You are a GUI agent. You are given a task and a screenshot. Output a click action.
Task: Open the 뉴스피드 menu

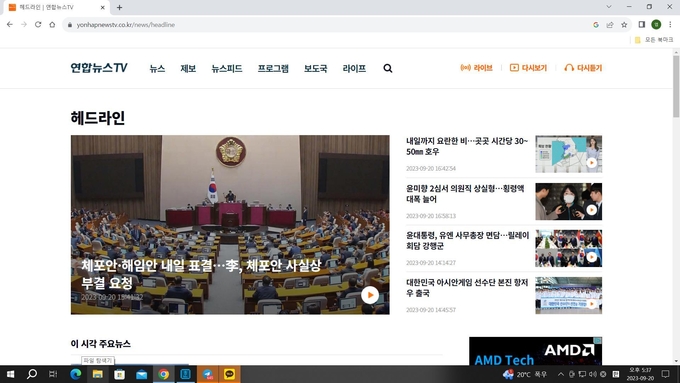(x=227, y=69)
